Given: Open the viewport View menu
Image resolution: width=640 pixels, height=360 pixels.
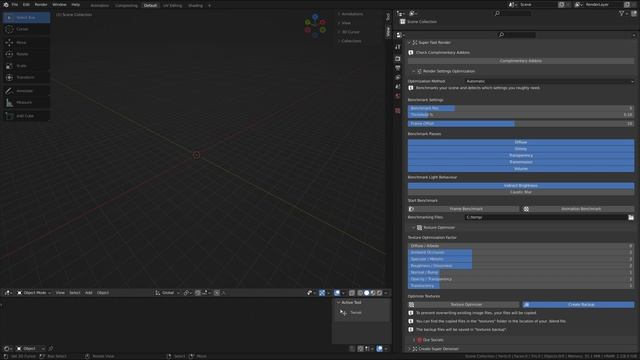Looking at the screenshot, I should pos(60,293).
